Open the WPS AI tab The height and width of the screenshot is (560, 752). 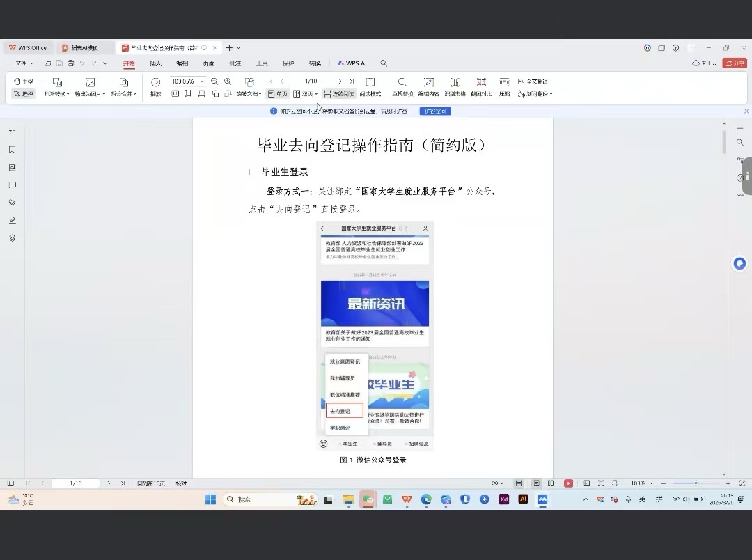tap(352, 63)
